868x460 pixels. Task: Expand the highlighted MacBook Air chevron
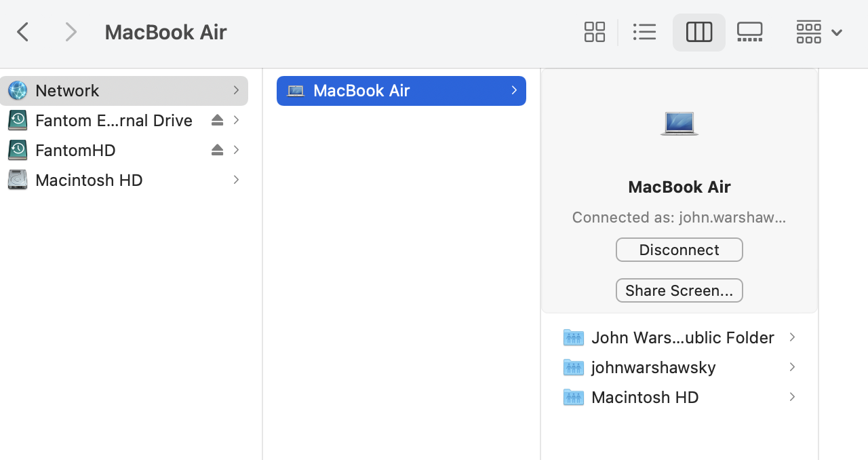pyautogui.click(x=514, y=90)
